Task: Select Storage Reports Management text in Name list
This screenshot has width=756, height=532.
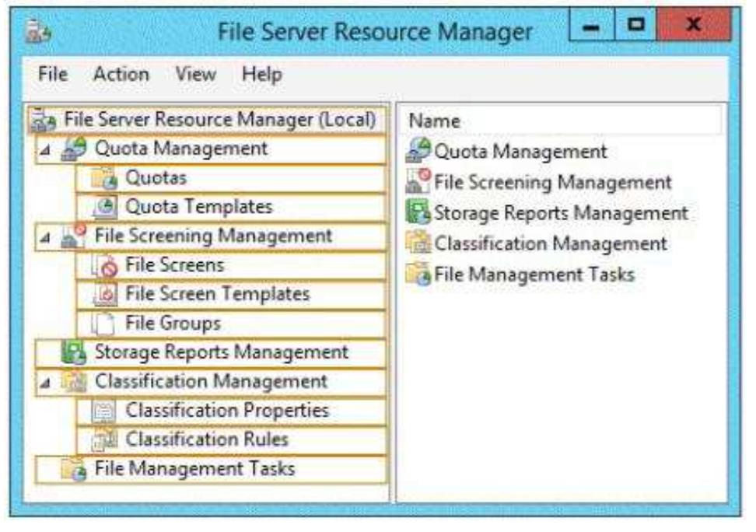Action: [x=562, y=213]
